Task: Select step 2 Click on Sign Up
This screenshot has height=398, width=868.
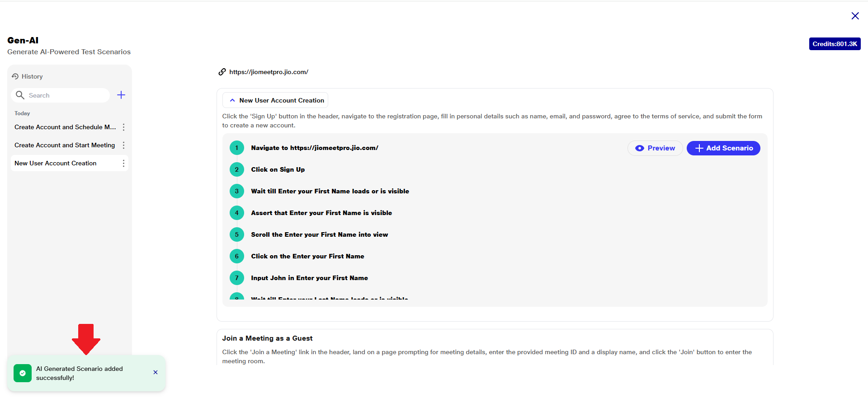Action: 278,169
